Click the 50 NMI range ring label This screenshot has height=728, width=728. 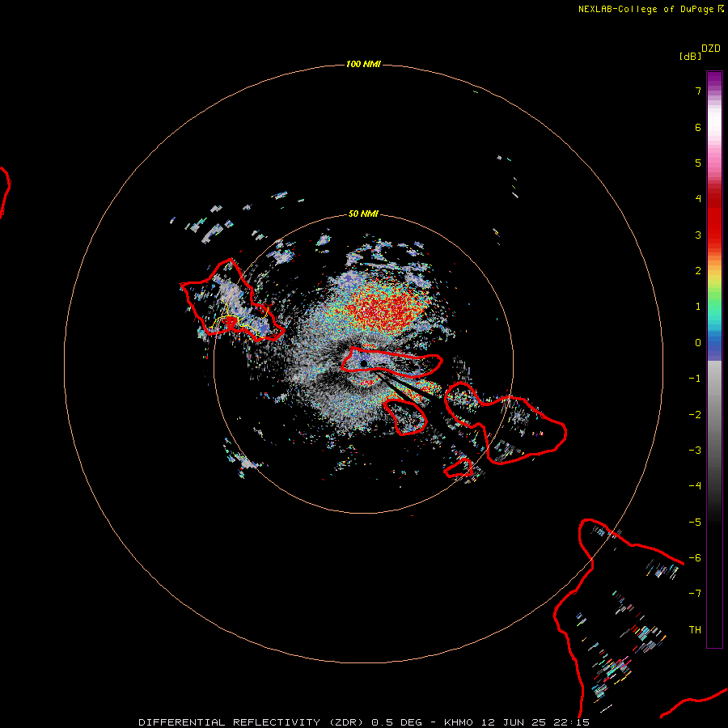363,214
